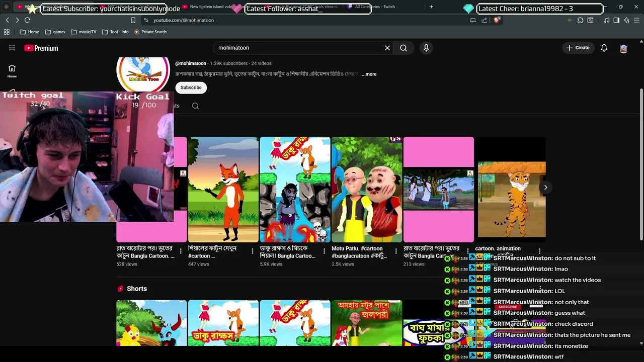Open the YouTube notifications bell
Image resolution: width=644 pixels, height=362 pixels.
pyautogui.click(x=604, y=48)
